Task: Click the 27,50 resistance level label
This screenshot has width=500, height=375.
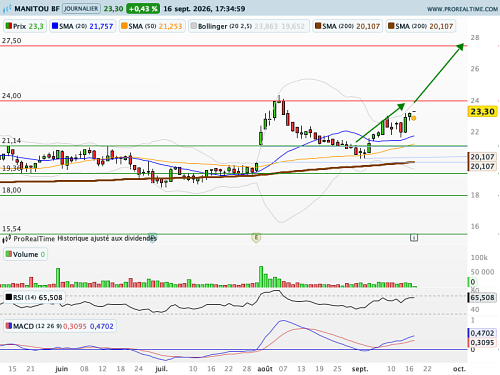Action: 12,41
